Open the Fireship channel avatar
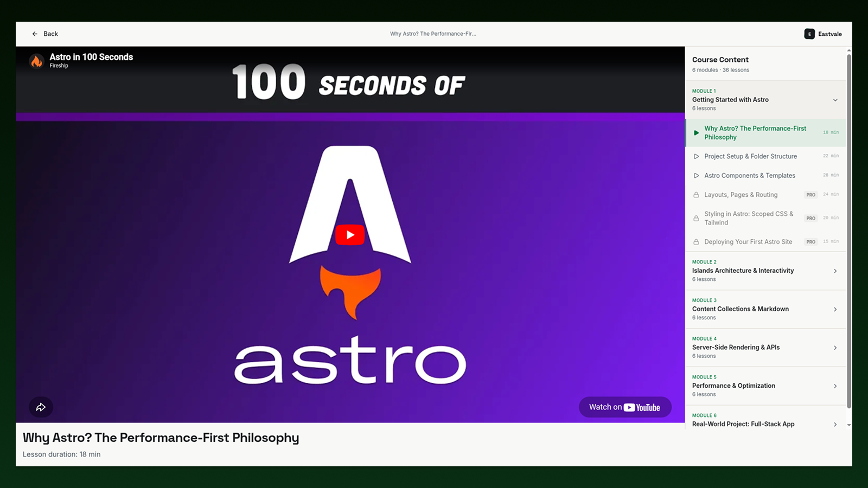 coord(36,61)
